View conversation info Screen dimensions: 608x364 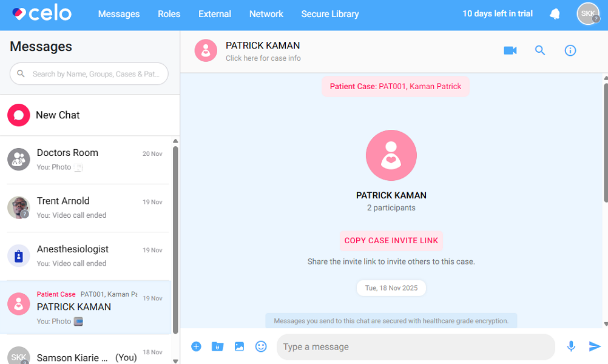coord(570,50)
